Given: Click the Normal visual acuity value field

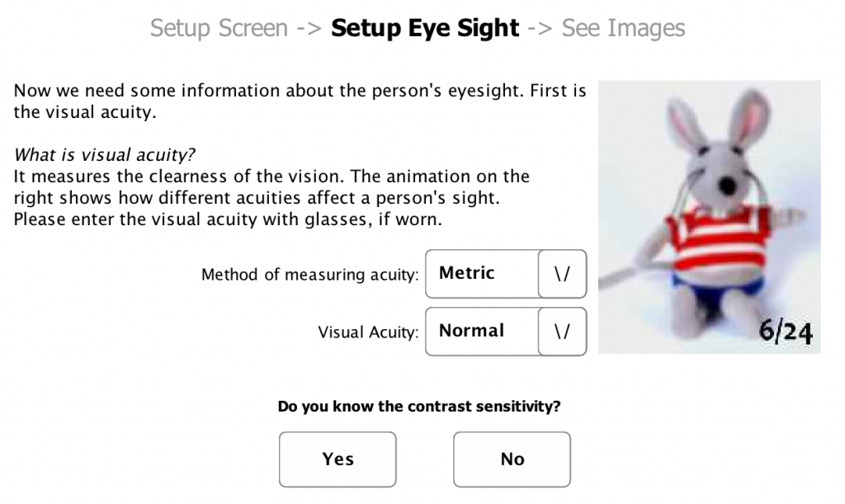Looking at the screenshot, I should 482,332.
